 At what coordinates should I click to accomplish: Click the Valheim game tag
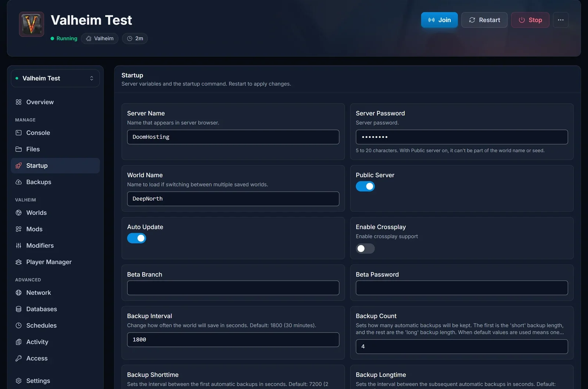pos(100,39)
